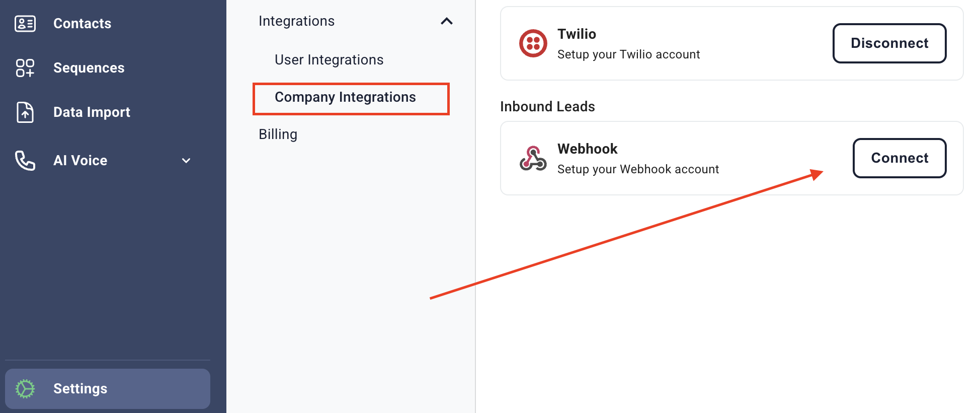Click the Contacts card icon

tap(25, 24)
